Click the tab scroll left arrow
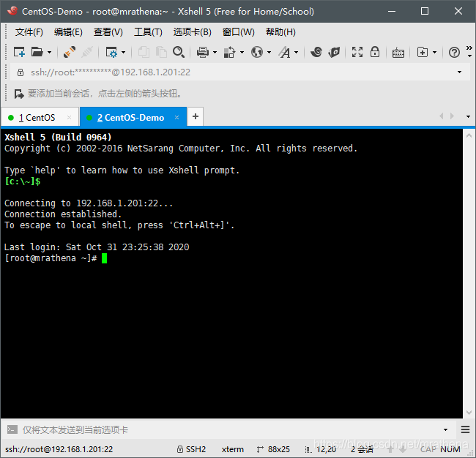This screenshot has height=458, width=476. [x=442, y=116]
